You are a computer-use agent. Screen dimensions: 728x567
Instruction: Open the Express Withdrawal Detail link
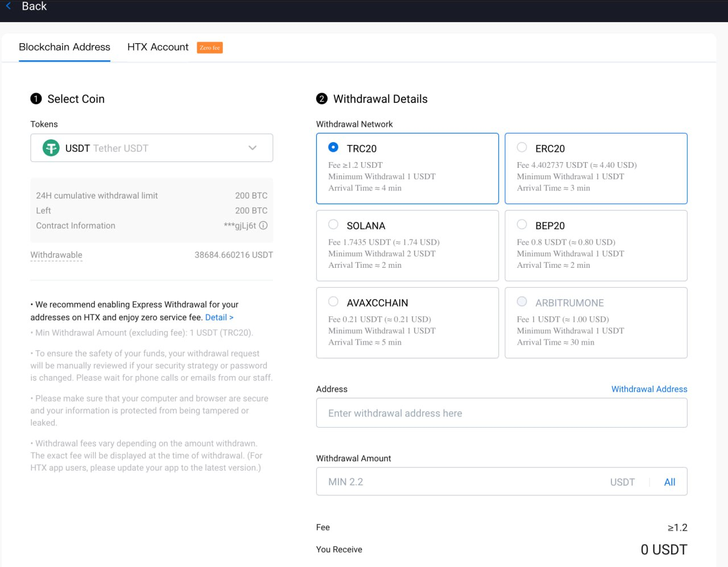219,317
